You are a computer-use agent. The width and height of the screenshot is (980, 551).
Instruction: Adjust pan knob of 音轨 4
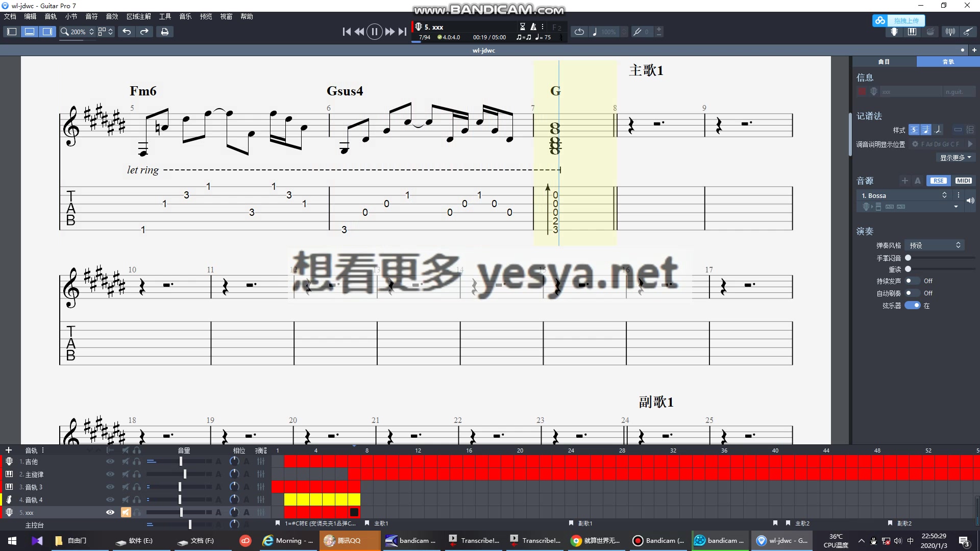[234, 499]
